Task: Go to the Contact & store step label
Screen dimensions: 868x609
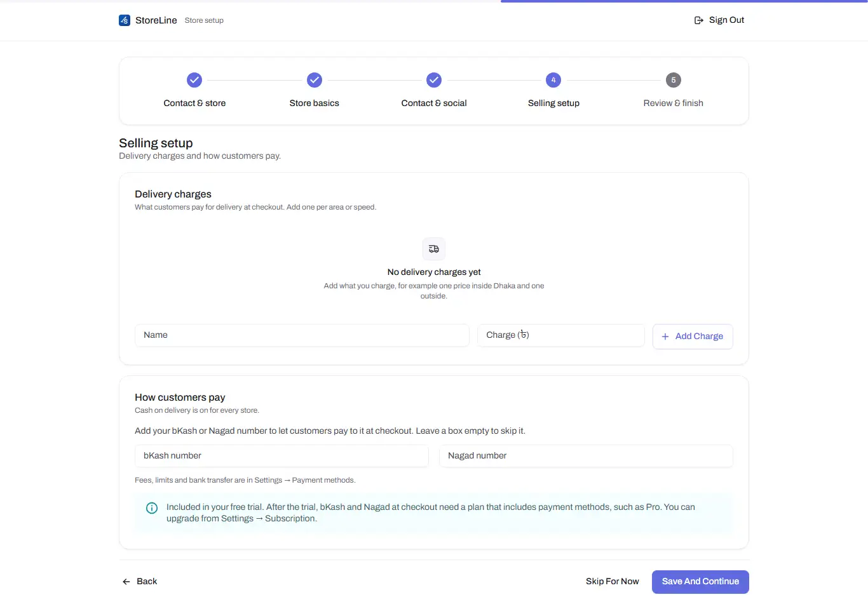Action: coord(194,103)
